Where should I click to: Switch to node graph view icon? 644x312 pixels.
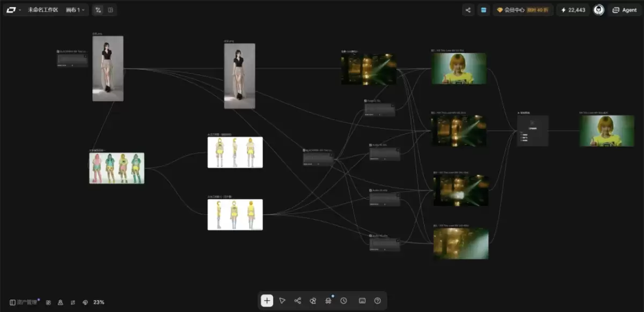tap(98, 10)
